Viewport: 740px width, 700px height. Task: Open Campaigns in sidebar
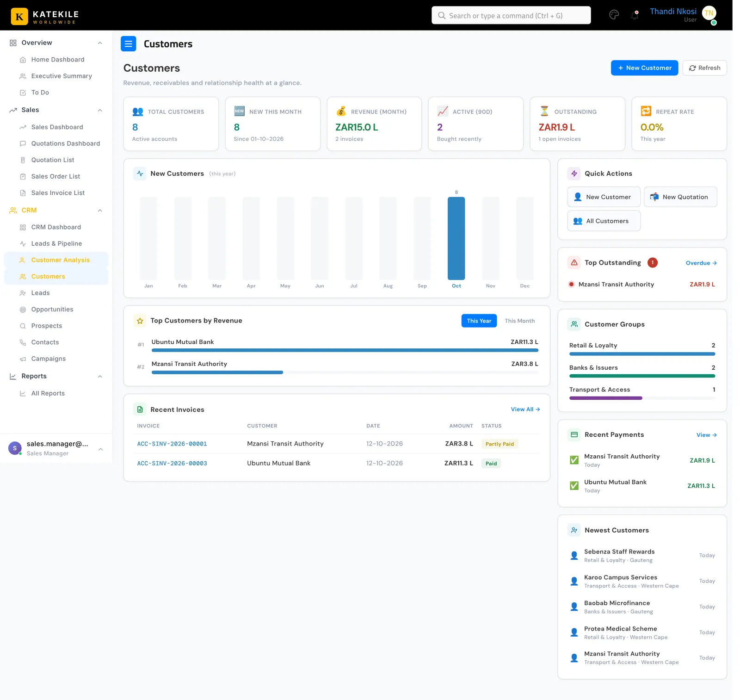(x=56, y=359)
